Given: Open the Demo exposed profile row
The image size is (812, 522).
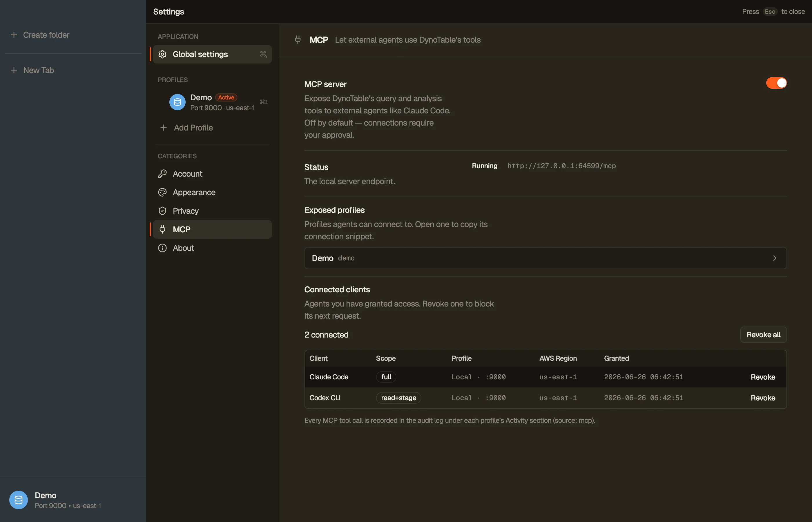Looking at the screenshot, I should tap(545, 258).
